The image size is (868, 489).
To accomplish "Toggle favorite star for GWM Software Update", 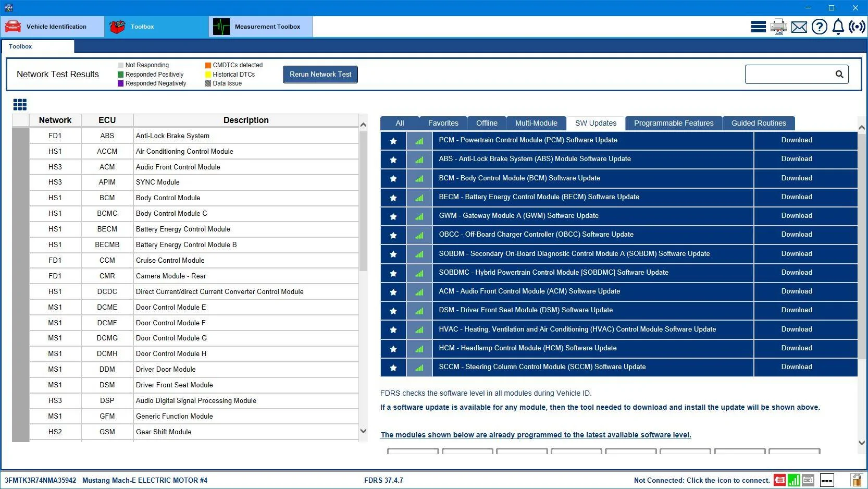I will click(393, 216).
